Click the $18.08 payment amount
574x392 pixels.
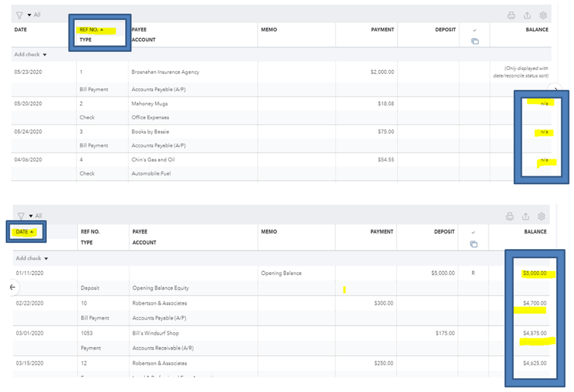click(386, 104)
